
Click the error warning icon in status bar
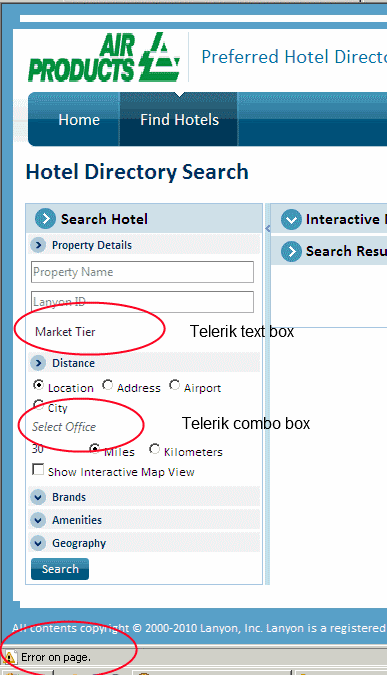pyautogui.click(x=9, y=657)
